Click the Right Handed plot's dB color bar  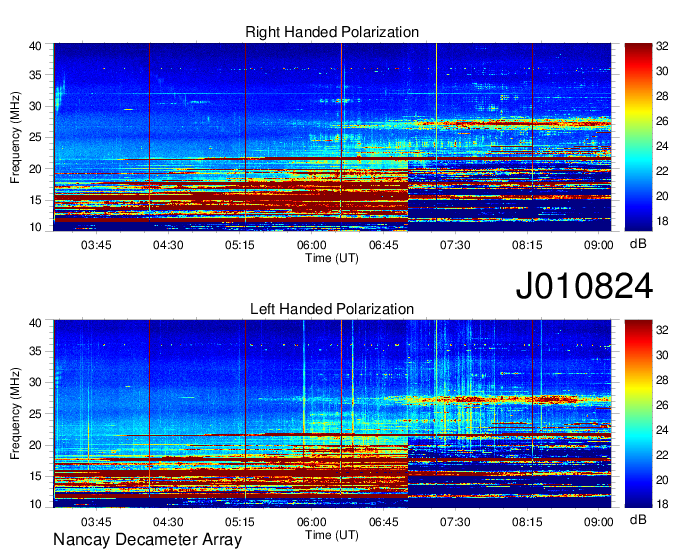[x=638, y=137]
